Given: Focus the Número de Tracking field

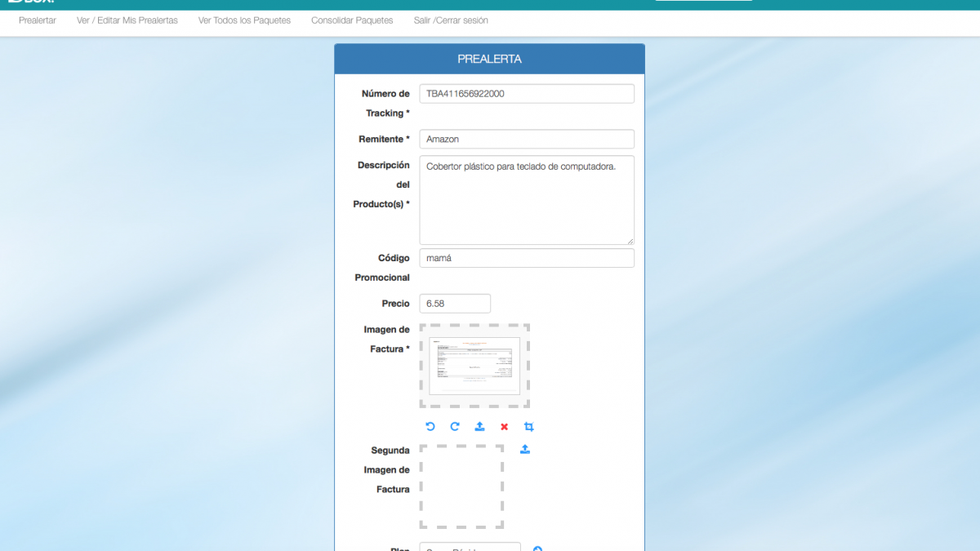Looking at the screenshot, I should [x=527, y=94].
